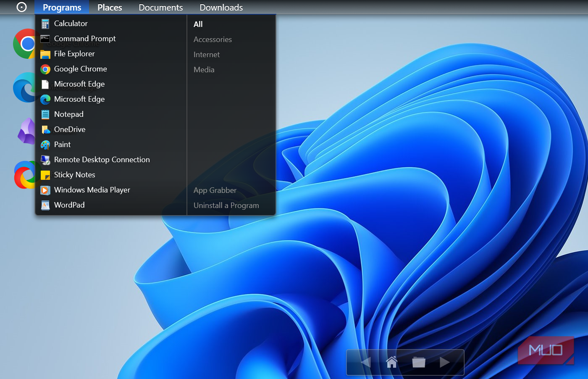Filter programs by Accessories category

coord(213,39)
